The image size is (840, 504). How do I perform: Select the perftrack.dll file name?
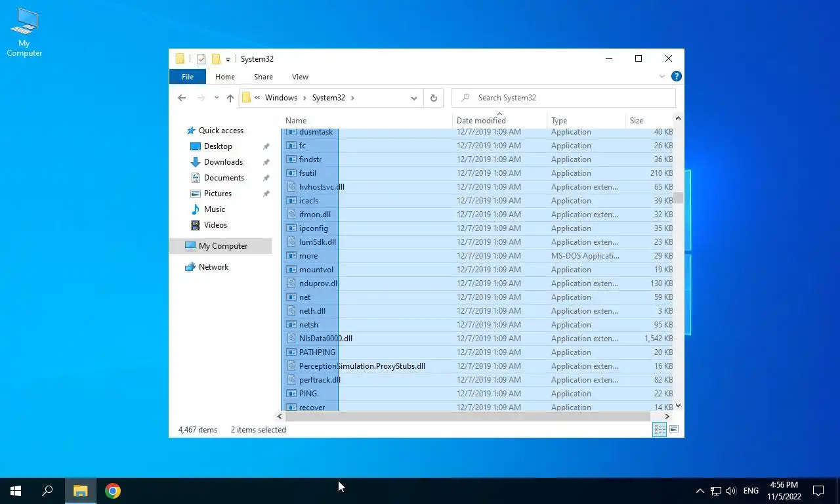pos(320,380)
